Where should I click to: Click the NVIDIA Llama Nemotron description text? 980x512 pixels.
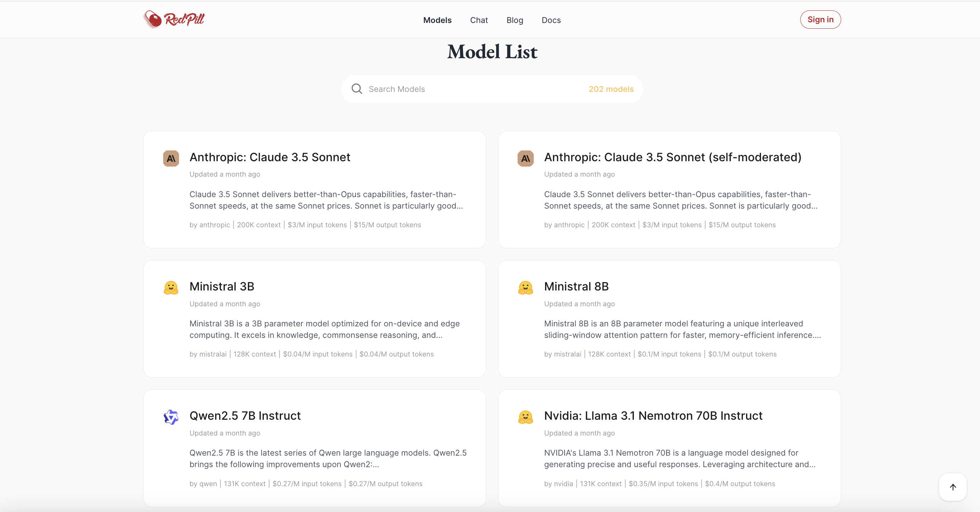(x=680, y=459)
